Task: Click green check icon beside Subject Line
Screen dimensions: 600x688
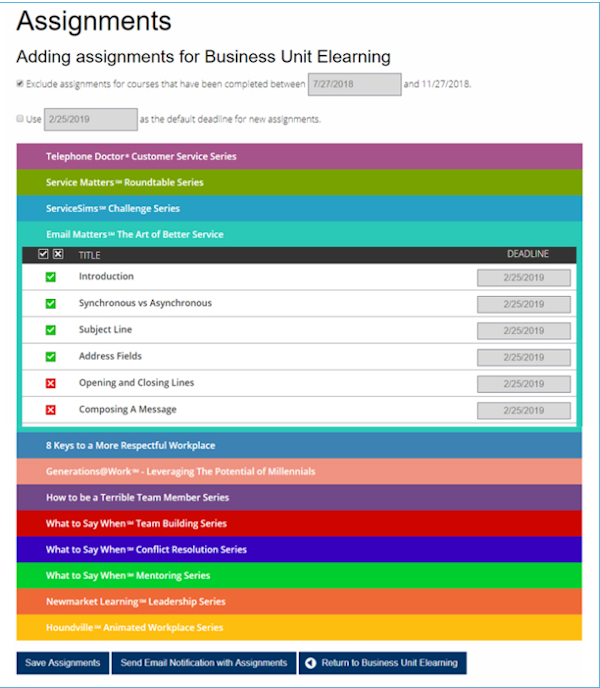Action: pyautogui.click(x=51, y=330)
